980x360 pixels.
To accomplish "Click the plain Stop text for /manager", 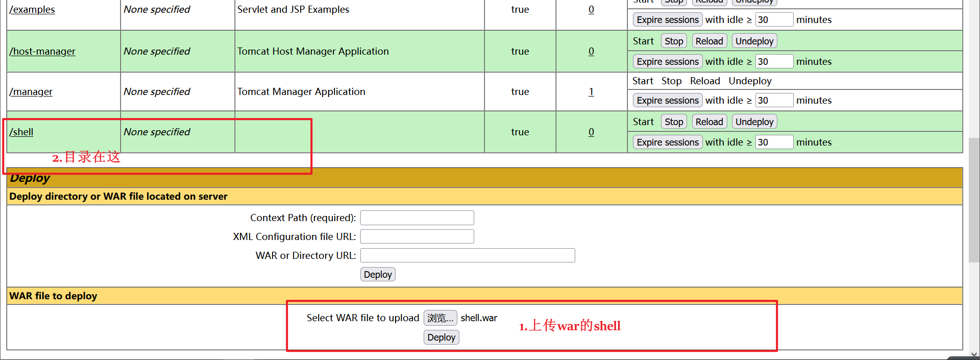I will tap(671, 81).
